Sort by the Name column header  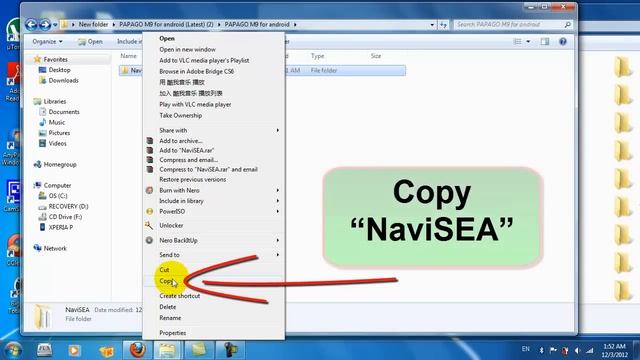[129, 56]
